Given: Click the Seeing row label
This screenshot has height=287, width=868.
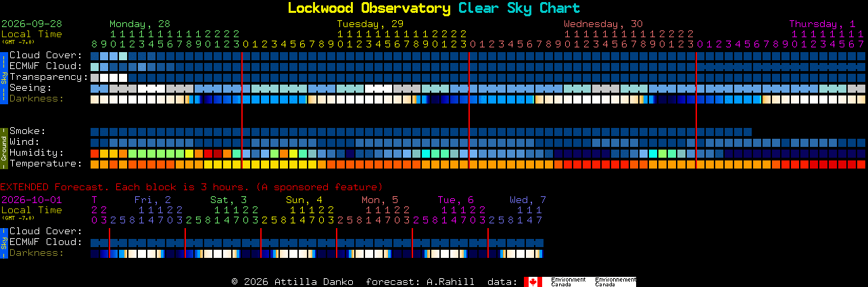Looking at the screenshot, I should (x=30, y=88).
